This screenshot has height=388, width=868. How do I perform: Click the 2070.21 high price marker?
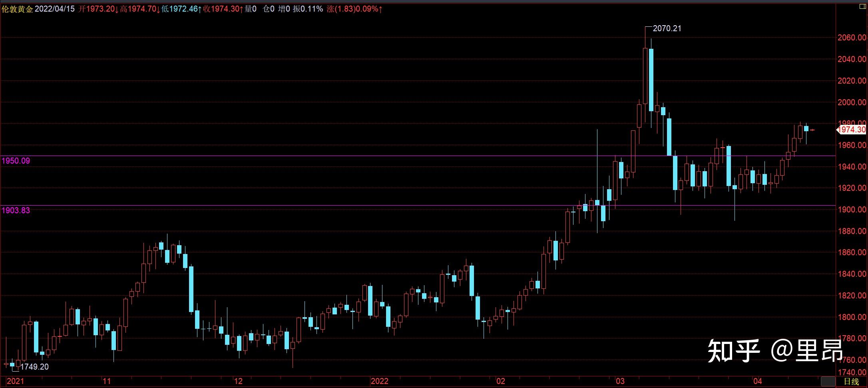click(667, 28)
